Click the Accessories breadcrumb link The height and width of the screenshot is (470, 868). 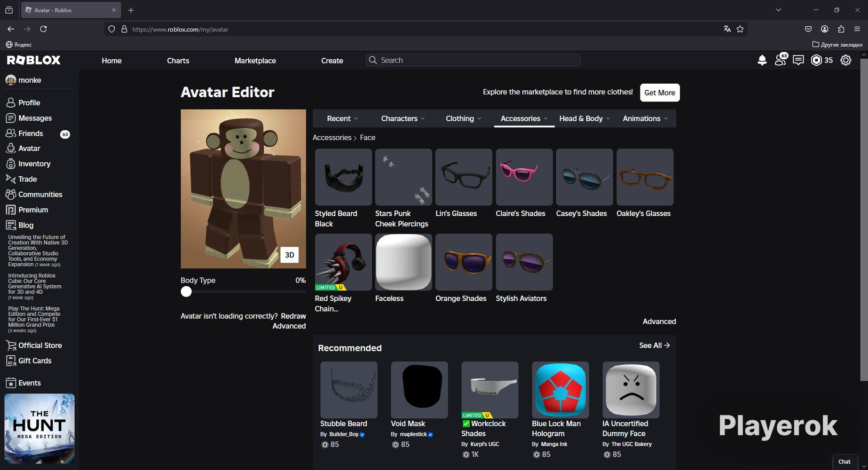click(332, 138)
